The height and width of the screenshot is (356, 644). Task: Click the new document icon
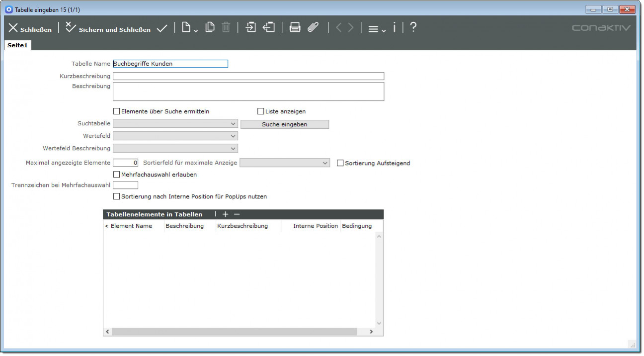tap(187, 28)
